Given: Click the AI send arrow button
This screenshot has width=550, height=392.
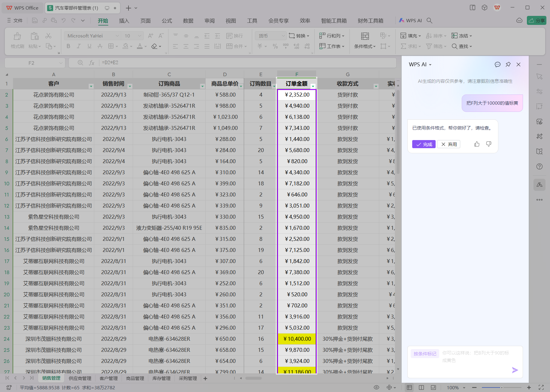Looking at the screenshot, I should (515, 370).
